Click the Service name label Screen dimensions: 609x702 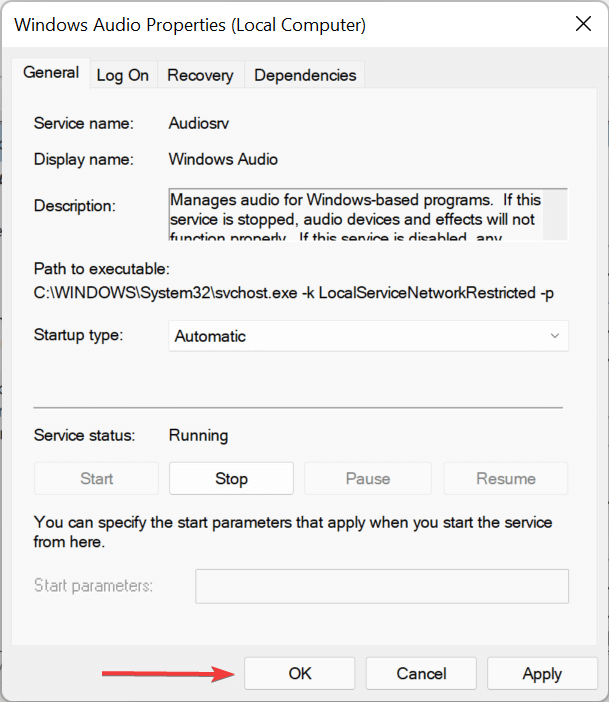pos(84,123)
